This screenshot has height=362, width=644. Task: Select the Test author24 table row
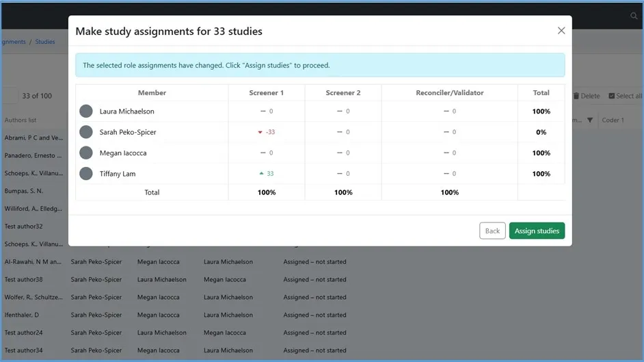pyautogui.click(x=24, y=333)
